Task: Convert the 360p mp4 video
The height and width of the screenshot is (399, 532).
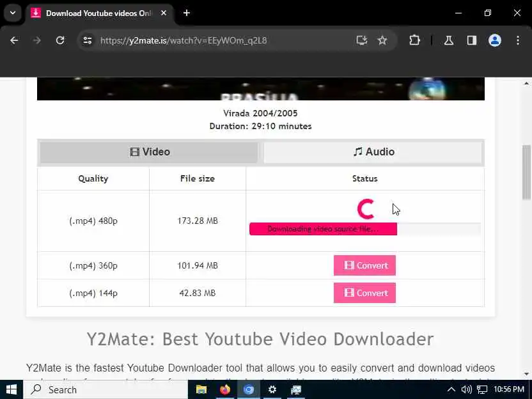Action: click(x=364, y=265)
